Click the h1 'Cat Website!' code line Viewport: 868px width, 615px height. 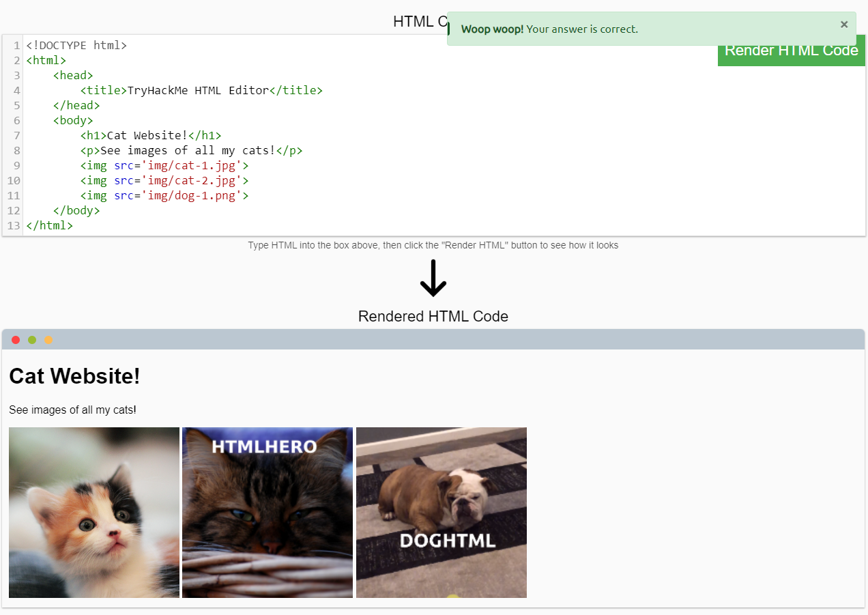point(151,135)
